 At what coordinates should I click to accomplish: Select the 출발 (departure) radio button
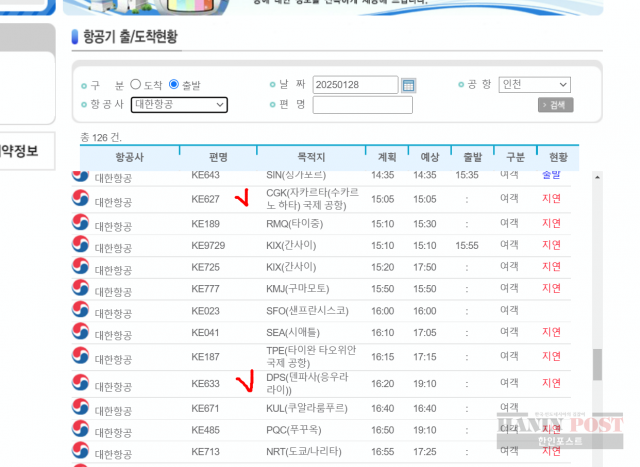pos(174,85)
